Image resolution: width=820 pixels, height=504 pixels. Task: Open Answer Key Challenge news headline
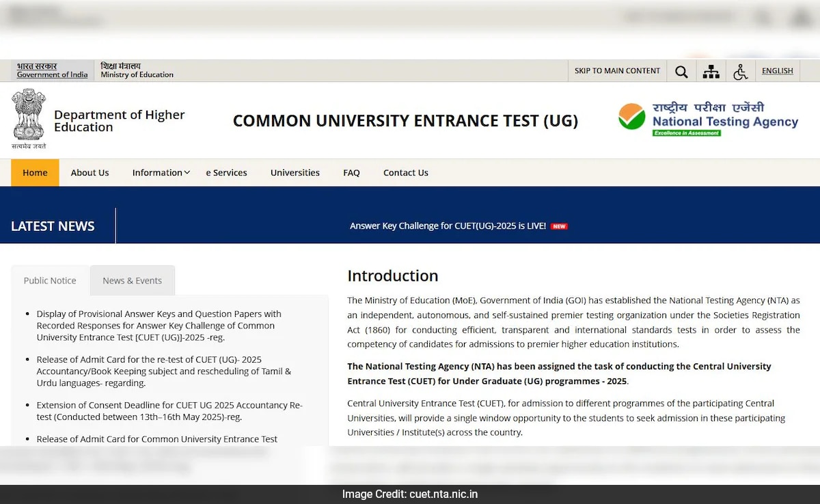pos(448,226)
